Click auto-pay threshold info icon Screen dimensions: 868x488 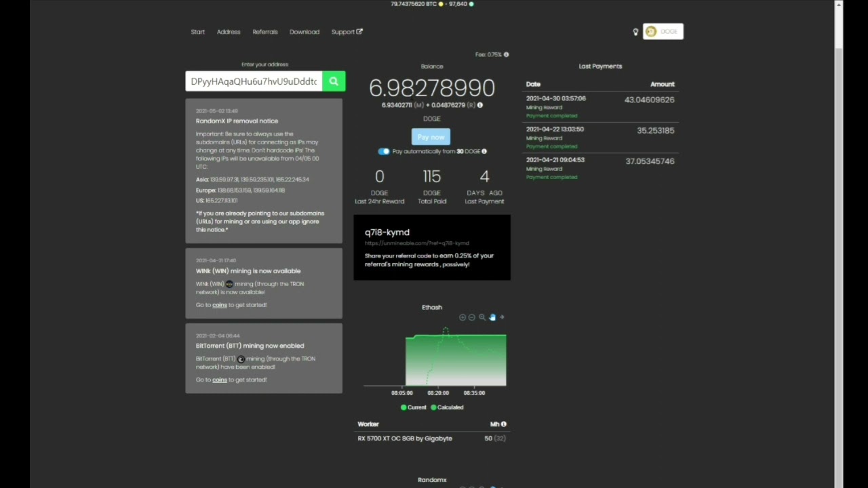click(484, 151)
